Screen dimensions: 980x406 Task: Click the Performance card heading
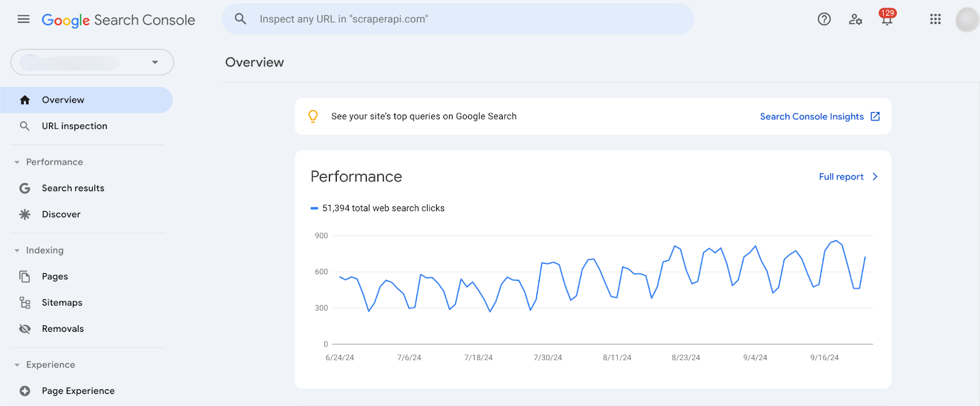click(356, 176)
